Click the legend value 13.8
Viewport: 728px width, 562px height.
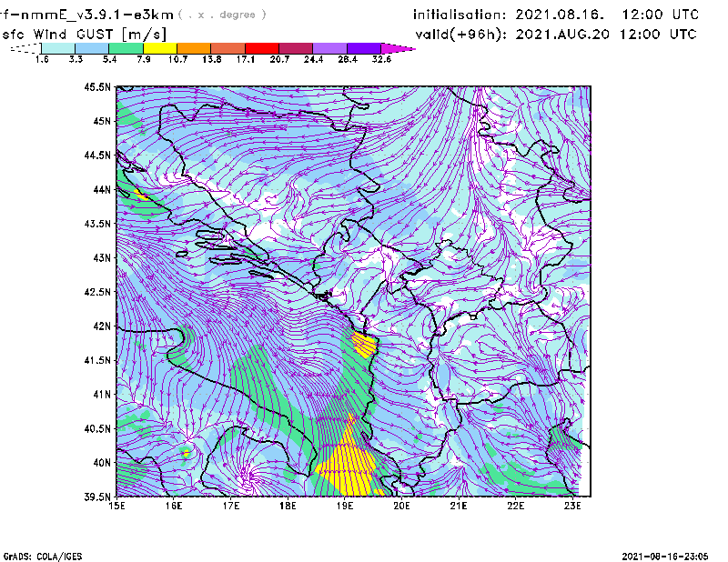point(212,59)
